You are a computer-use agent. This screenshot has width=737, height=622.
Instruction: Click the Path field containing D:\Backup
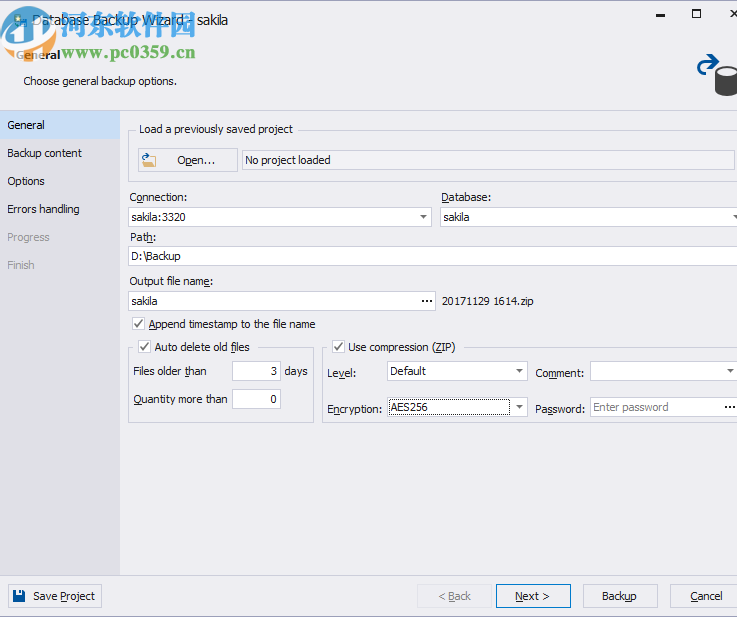[433, 256]
